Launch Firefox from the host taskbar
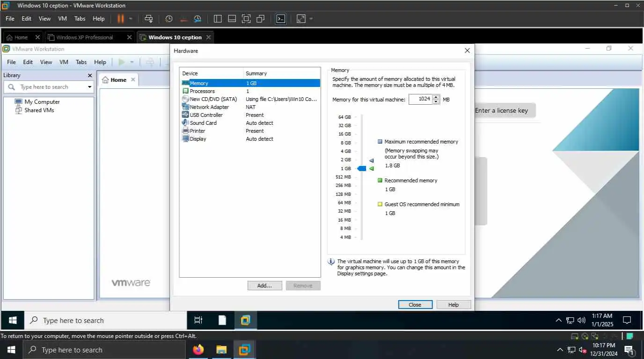Screen dimensions: 644x359 [198, 350]
